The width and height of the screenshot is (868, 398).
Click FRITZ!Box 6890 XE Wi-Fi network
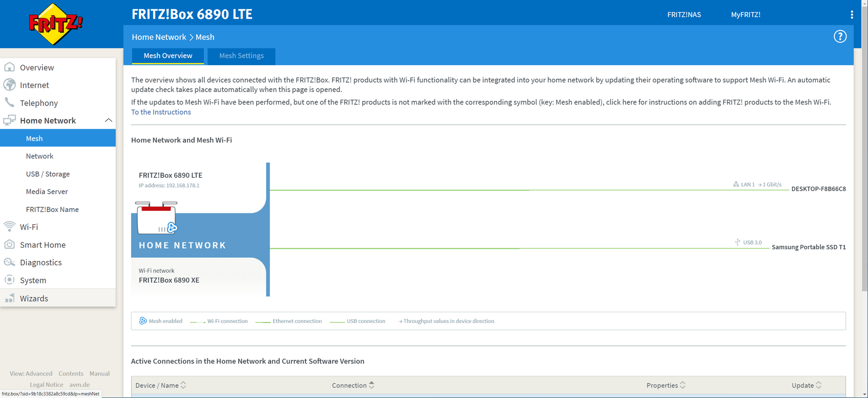pyautogui.click(x=169, y=280)
